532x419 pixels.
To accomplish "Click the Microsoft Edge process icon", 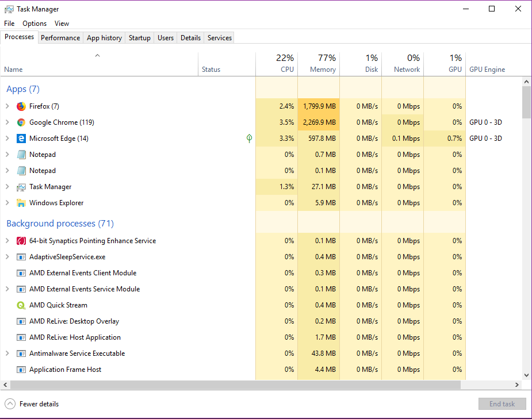I will [21, 139].
